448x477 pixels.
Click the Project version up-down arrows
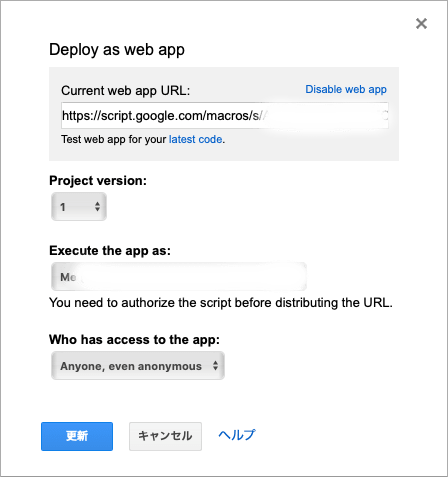(x=97, y=207)
